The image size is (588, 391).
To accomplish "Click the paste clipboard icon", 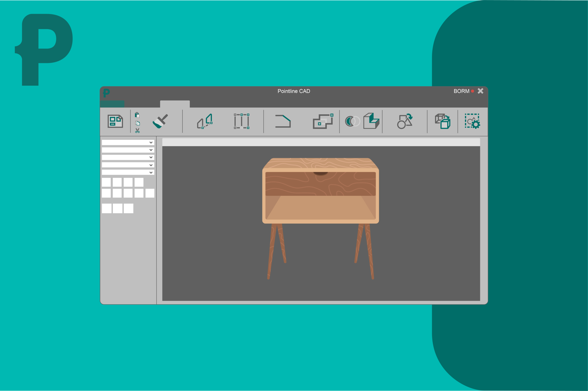I will pyautogui.click(x=137, y=115).
